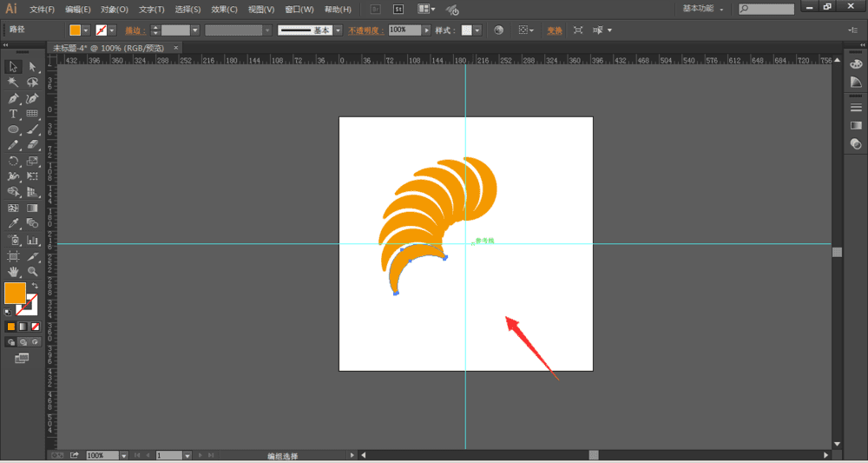Viewport: 868px width, 463px height.
Task: Open the Color panel palette icon
Action: pos(856,63)
